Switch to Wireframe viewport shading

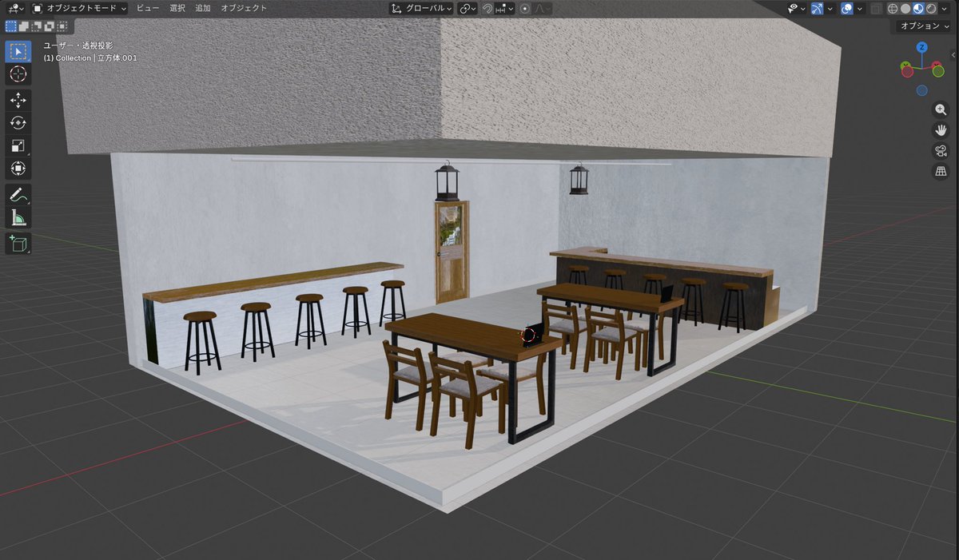pos(893,8)
